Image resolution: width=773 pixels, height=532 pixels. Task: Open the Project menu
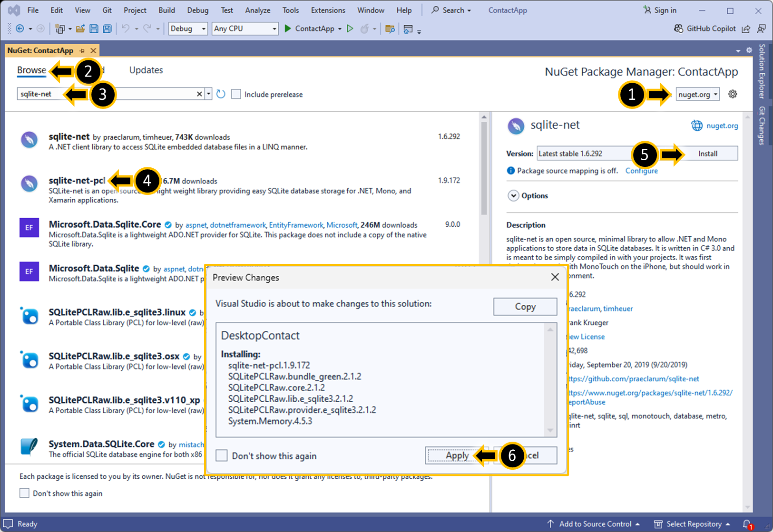(135, 10)
